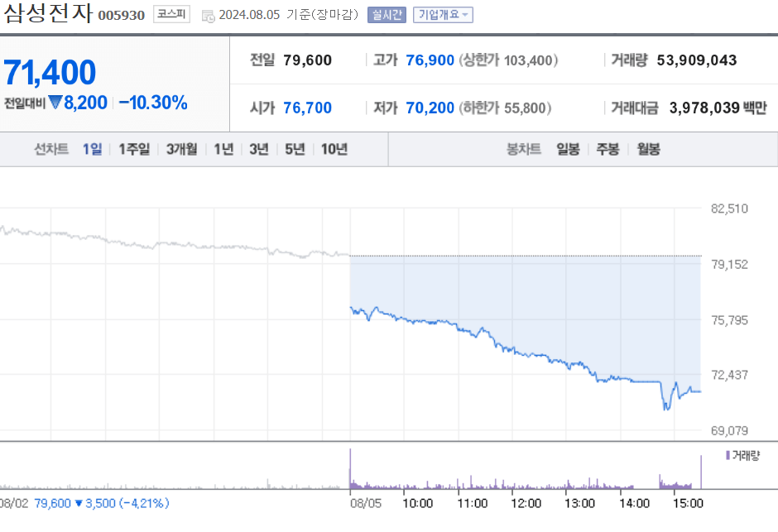
Task: Click the opening volume spike bar at 08/05
Action: 350,469
